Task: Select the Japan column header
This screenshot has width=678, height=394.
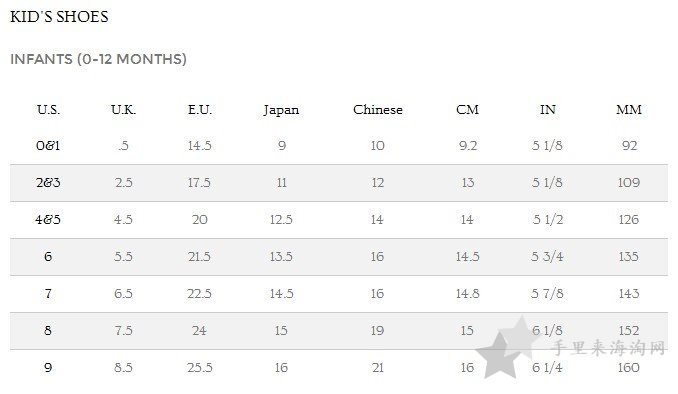Action: [281, 110]
